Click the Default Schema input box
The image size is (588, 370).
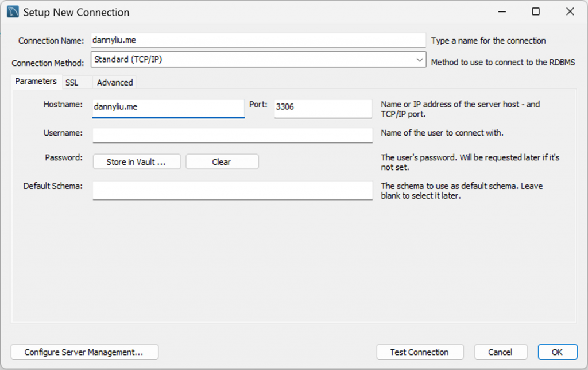point(233,190)
